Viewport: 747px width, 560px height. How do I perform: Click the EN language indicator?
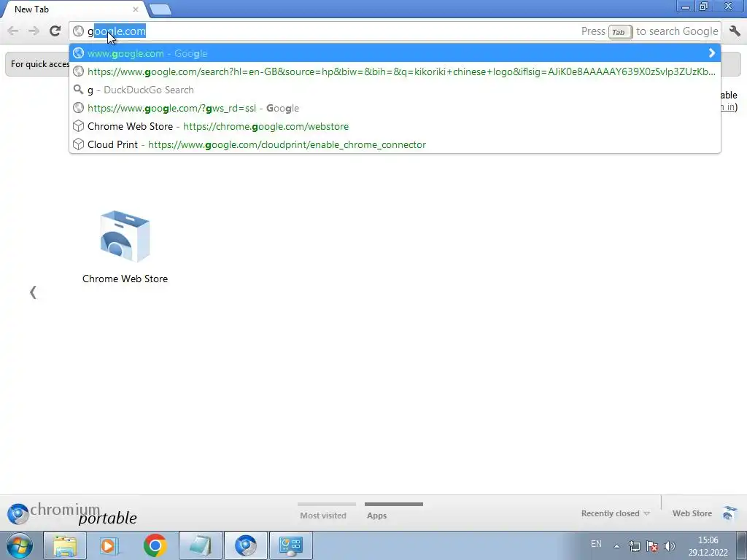(596, 544)
